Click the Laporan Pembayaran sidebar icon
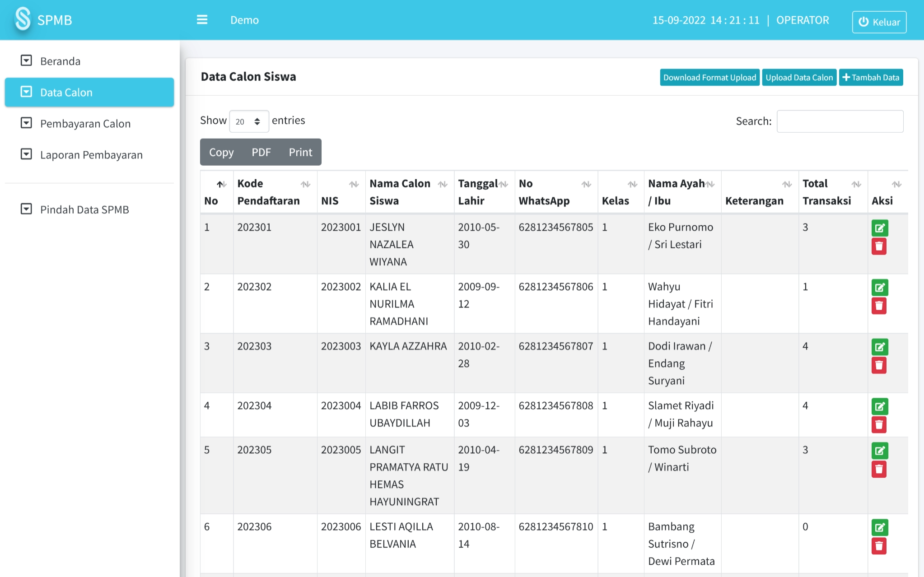 [26, 154]
